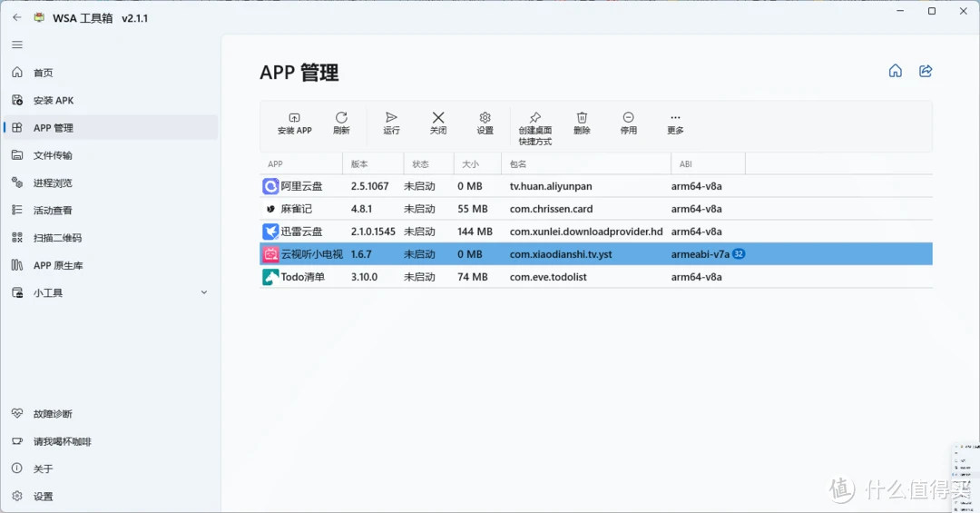Viewport: 980px width, 513px height.
Task: Click the home icon top right
Action: coord(896,71)
